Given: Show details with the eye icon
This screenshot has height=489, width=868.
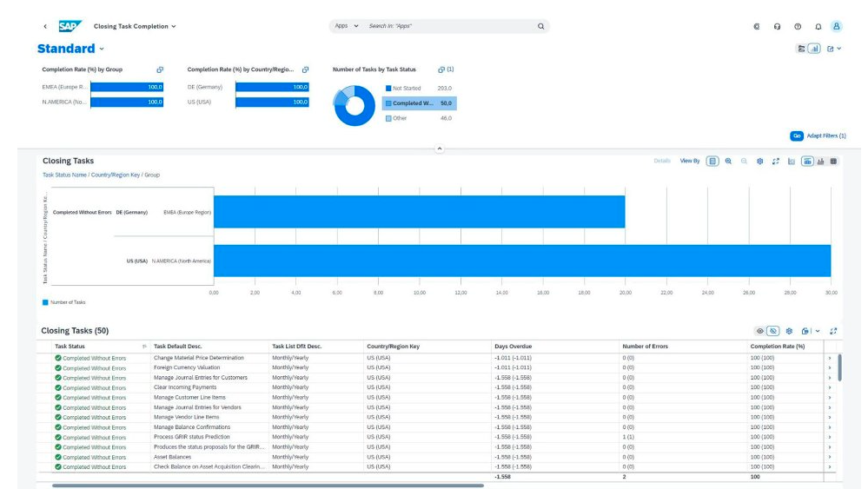Looking at the screenshot, I should (760, 331).
